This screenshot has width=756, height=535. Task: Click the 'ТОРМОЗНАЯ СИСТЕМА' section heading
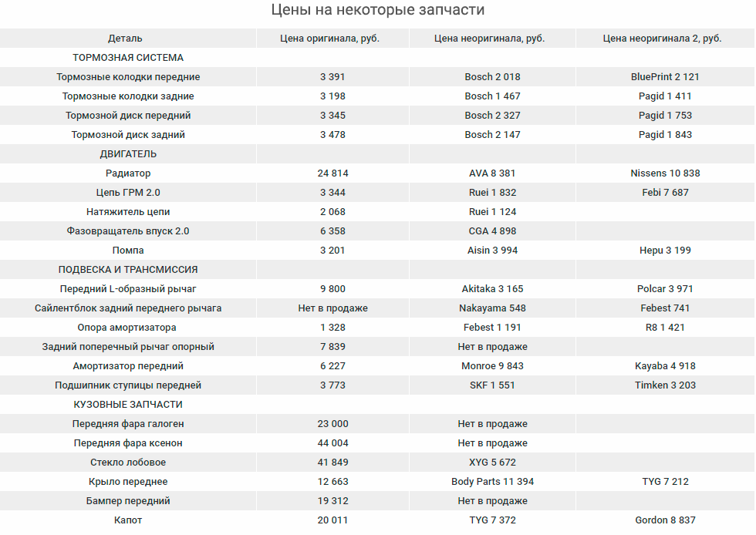(128, 58)
